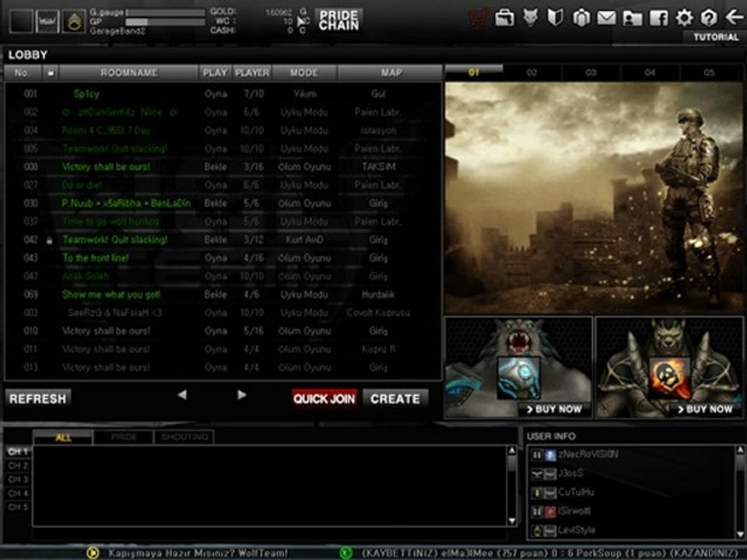The width and height of the screenshot is (747, 560).
Task: Click the CREATE room button
Action: tap(395, 398)
